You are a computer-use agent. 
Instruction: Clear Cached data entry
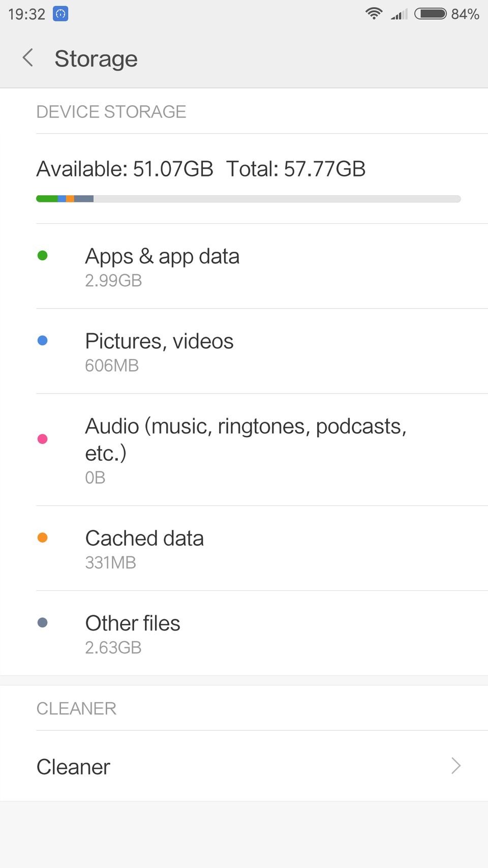(x=145, y=549)
